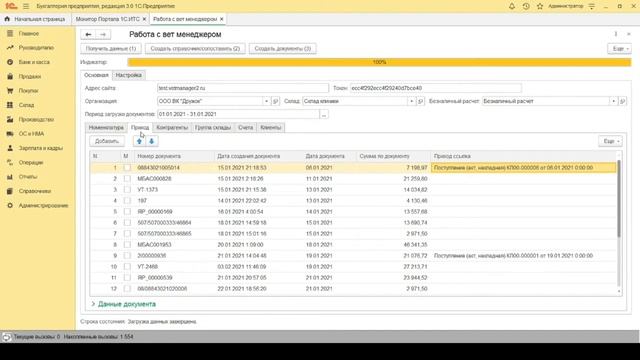Image resolution: width=640 pixels, height=360 pixels.
Task: Open Склад field lookup icon
Action: click(x=420, y=101)
